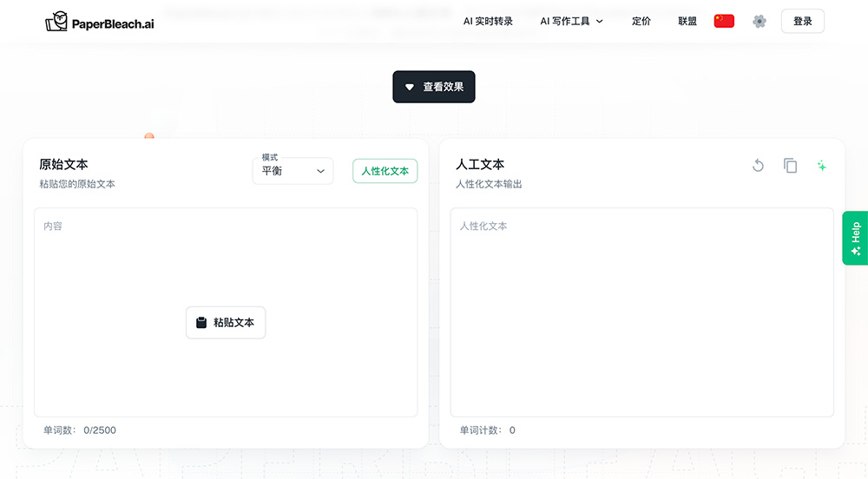Focus the 内容 original text input area
The image size is (868, 479).
(226, 312)
